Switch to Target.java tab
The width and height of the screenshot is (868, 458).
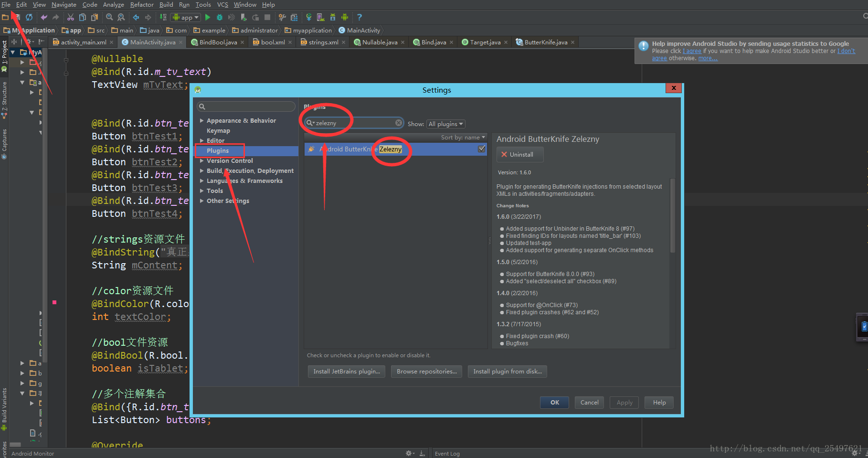click(485, 42)
